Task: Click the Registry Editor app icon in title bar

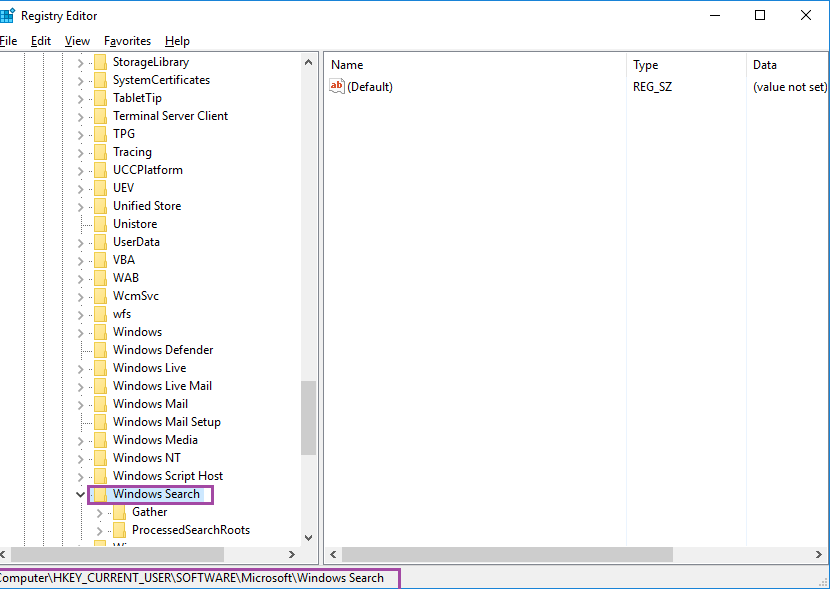Action: click(x=7, y=15)
